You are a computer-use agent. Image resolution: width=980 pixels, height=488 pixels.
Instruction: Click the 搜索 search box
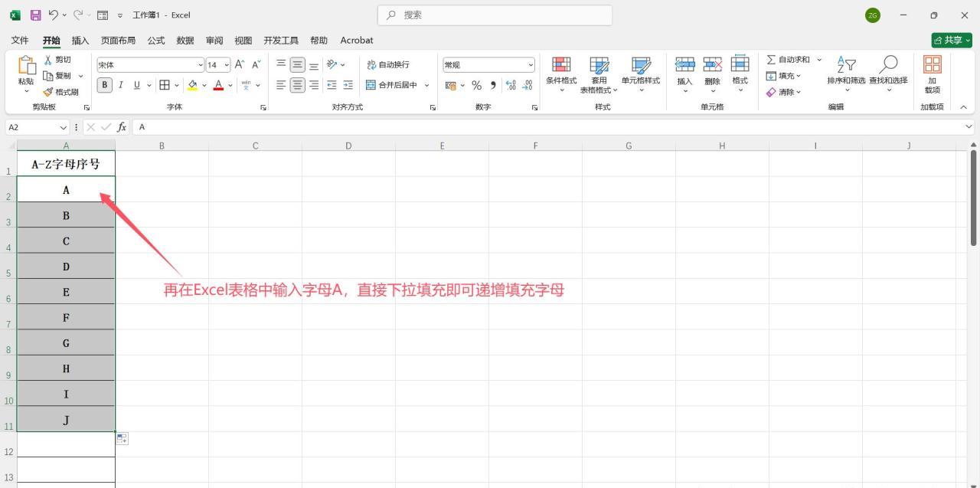[495, 15]
